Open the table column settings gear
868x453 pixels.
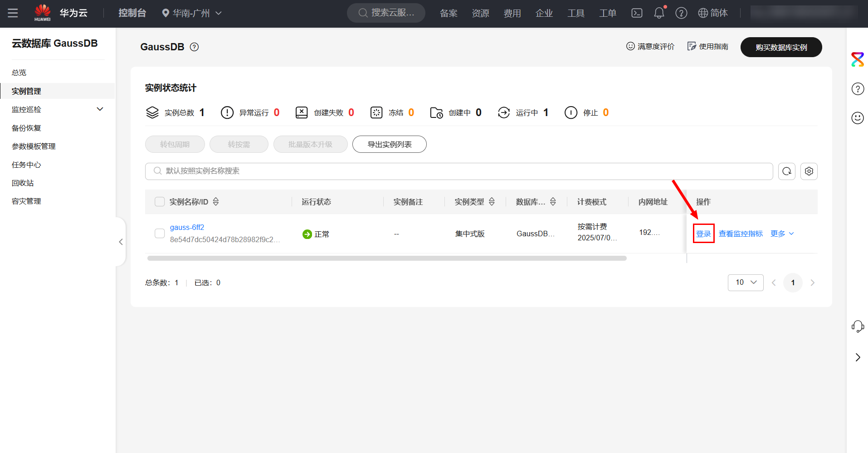click(809, 171)
